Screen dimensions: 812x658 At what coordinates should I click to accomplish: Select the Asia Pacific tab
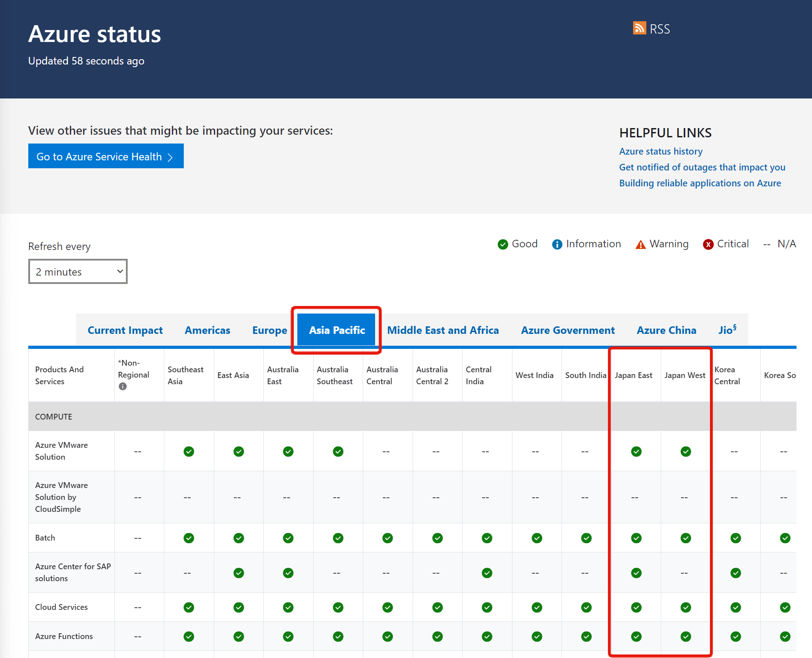(337, 330)
